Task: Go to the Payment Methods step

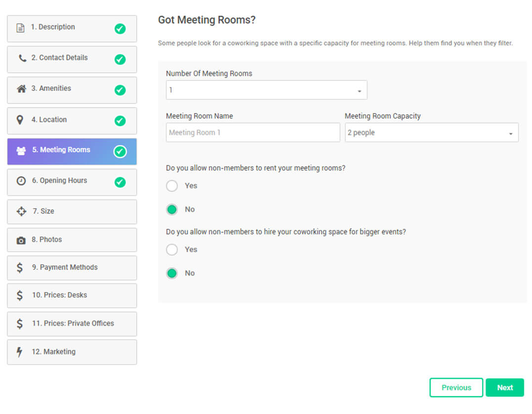Action: click(72, 267)
